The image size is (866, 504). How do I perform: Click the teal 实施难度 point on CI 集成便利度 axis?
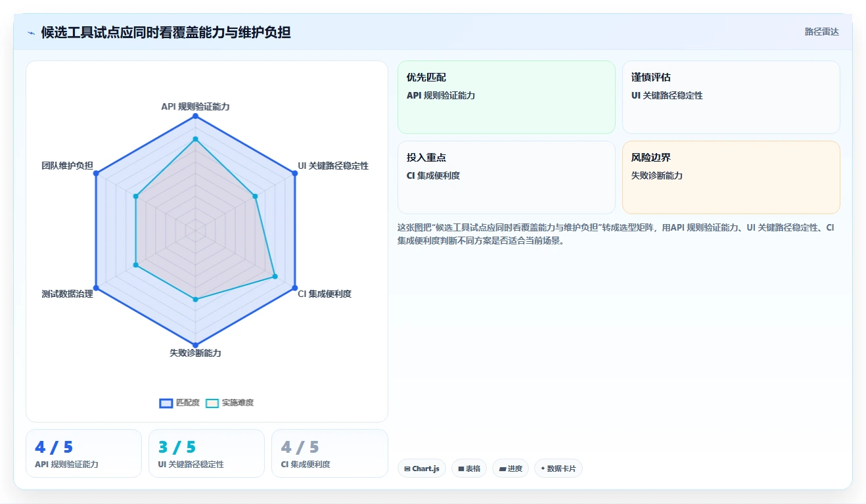pyautogui.click(x=275, y=277)
